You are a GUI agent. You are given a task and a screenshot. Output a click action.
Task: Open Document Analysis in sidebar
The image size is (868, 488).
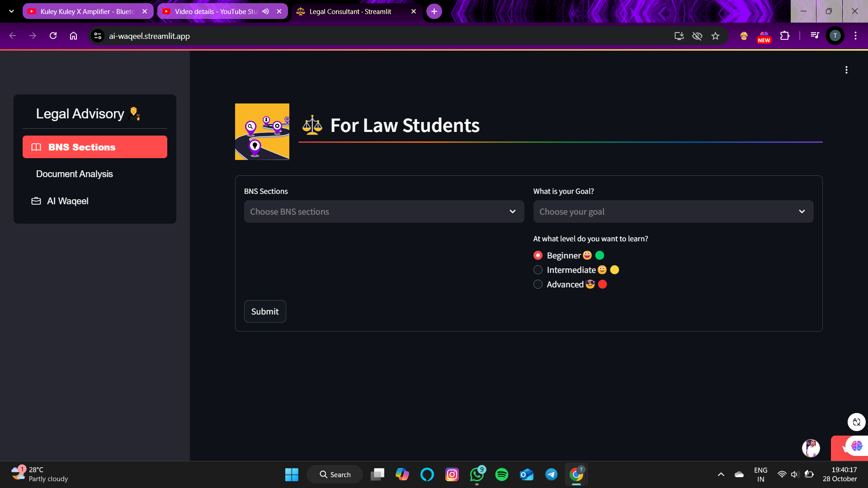[x=75, y=174]
